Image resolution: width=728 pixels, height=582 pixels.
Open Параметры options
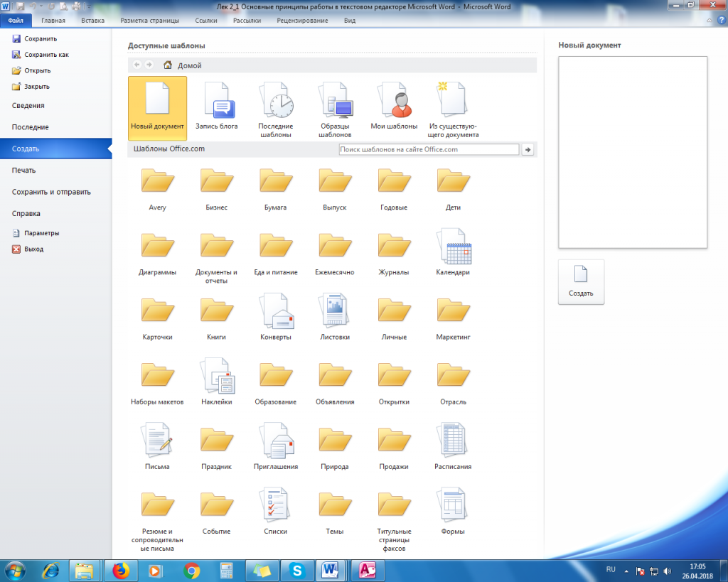pos(36,233)
